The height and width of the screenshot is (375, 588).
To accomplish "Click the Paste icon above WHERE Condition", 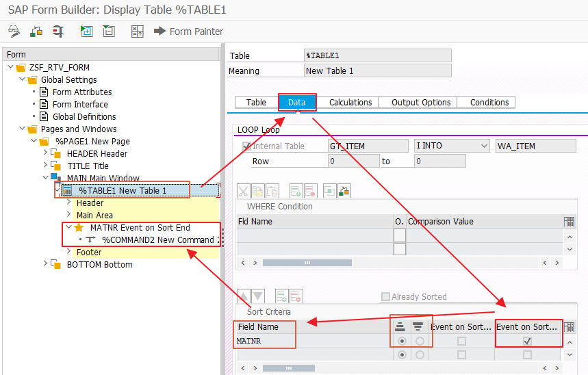I will [x=272, y=191].
